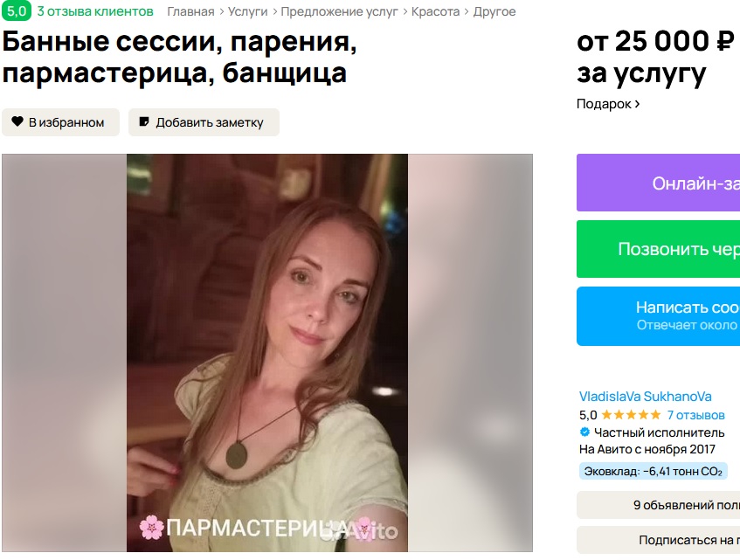
Task: Click the 5,0 green rating badge
Action: [17, 10]
